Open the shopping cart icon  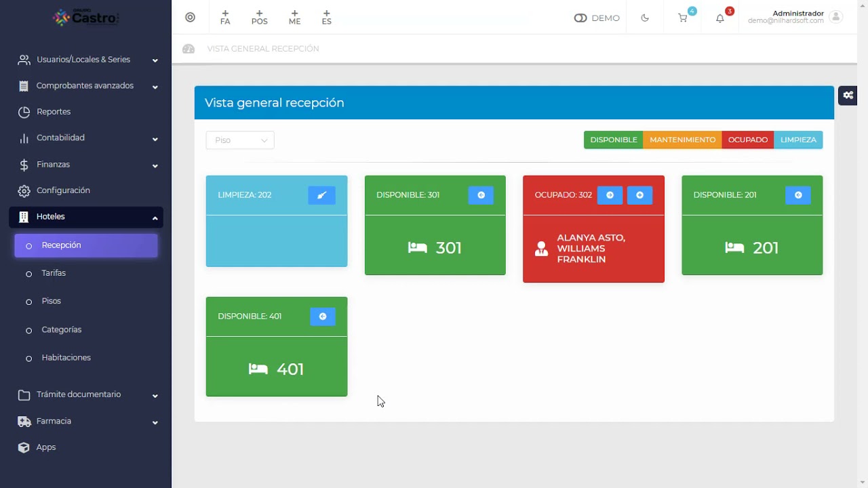[683, 18]
